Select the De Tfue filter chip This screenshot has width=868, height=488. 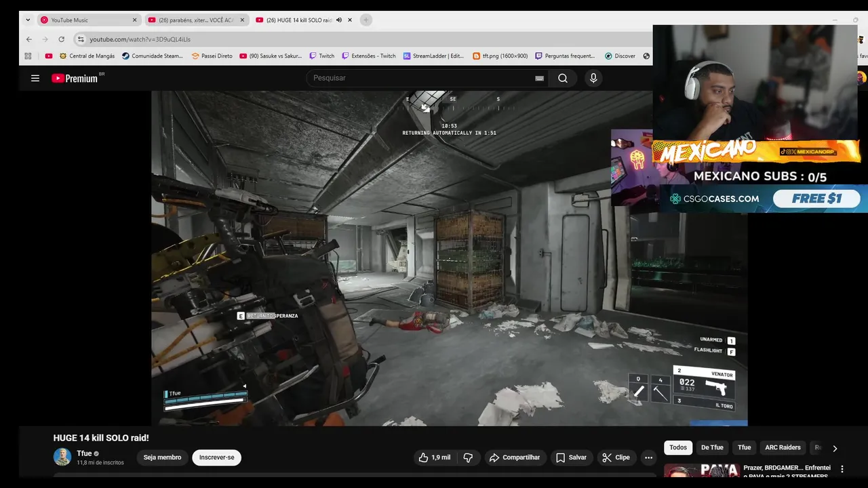pos(712,447)
